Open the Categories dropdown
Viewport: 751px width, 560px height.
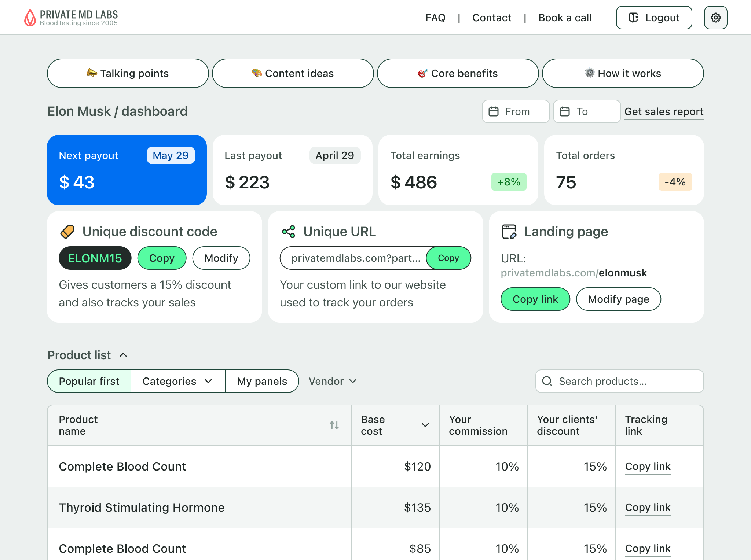pyautogui.click(x=177, y=381)
